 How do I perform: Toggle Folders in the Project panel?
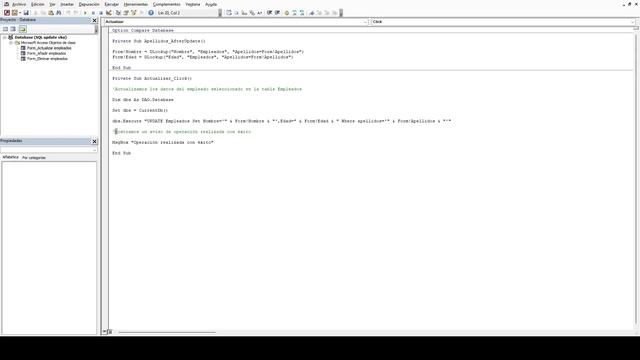coord(22,29)
